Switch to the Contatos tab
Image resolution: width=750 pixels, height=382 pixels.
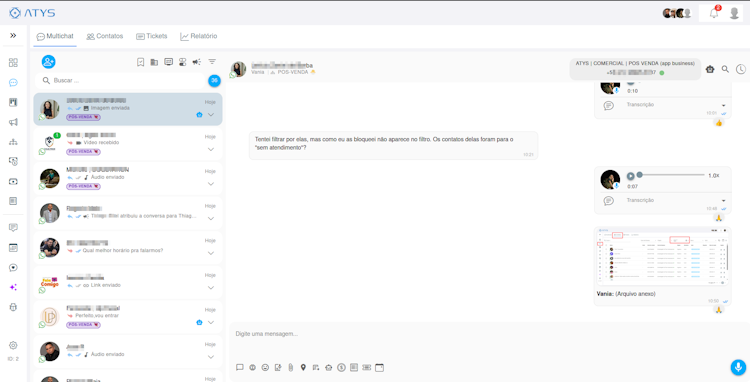(105, 36)
